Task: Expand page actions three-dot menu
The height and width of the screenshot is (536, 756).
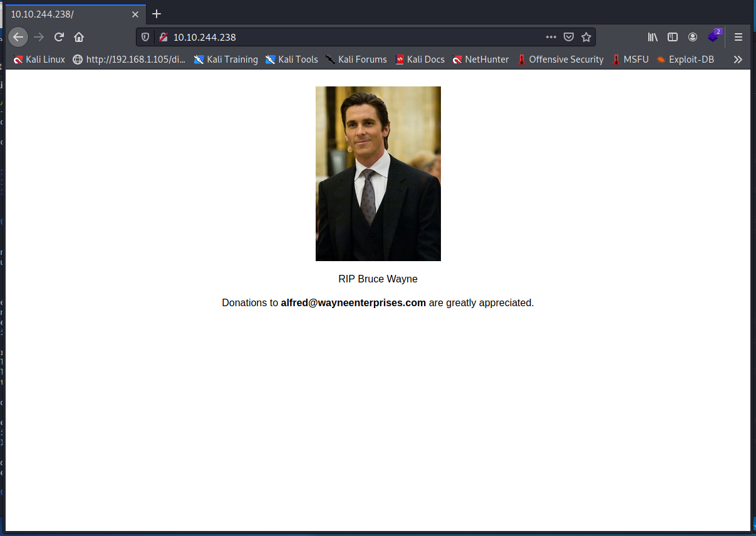Action: (x=551, y=37)
